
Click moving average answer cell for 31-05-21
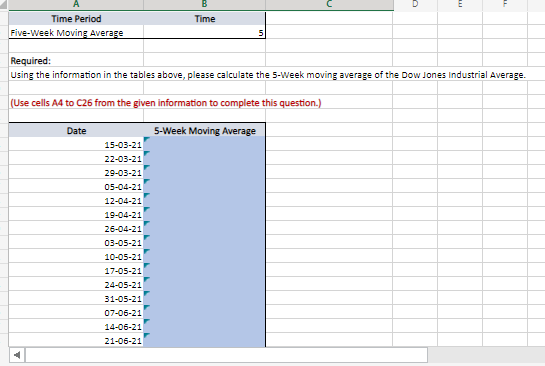[204, 298]
